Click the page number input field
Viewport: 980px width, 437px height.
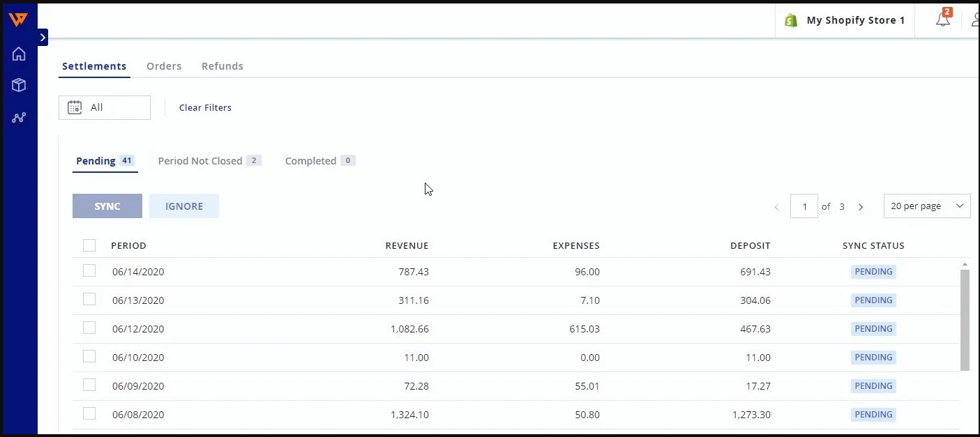tap(804, 206)
